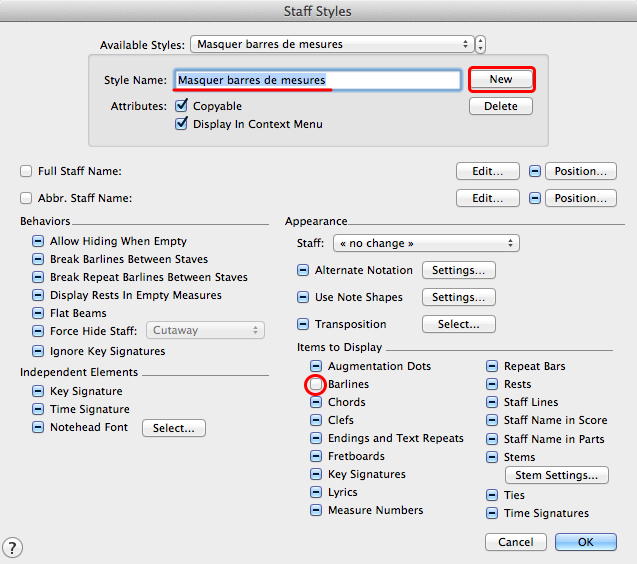Open the Staff lines dropdown

click(x=426, y=243)
